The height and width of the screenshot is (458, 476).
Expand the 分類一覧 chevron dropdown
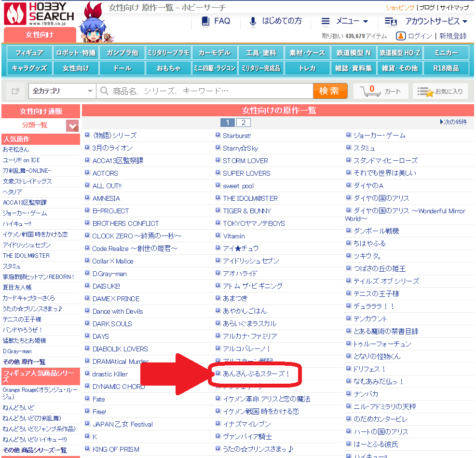pyautogui.click(x=72, y=125)
